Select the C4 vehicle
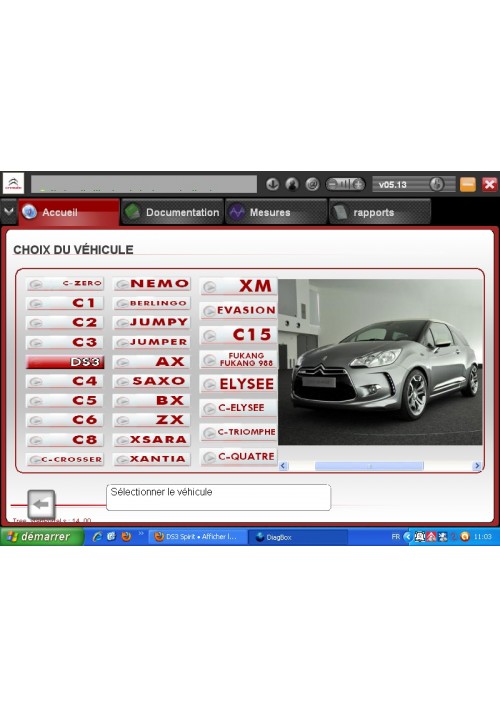 coord(65,381)
